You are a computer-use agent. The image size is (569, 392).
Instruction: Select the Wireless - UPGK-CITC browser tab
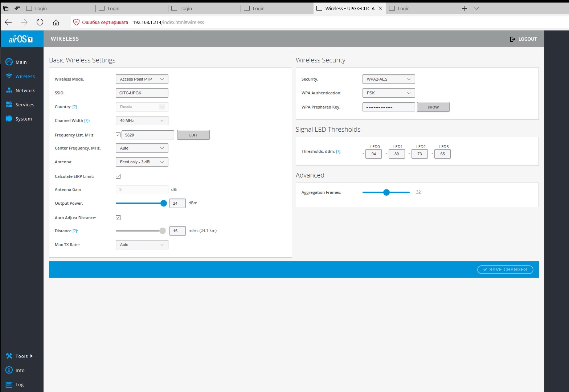pos(349,8)
